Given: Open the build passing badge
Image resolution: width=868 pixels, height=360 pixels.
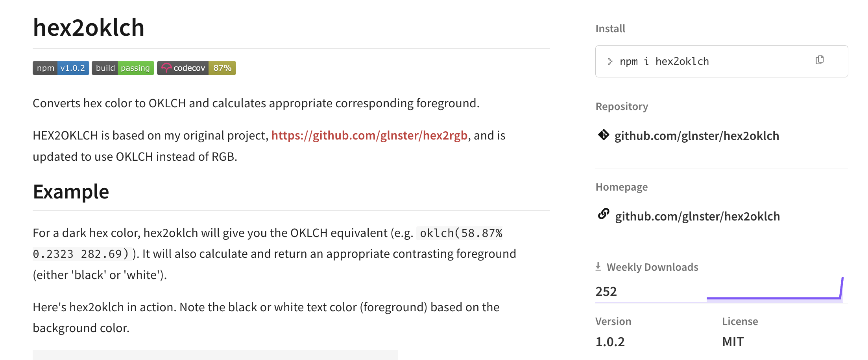Looking at the screenshot, I should pos(123,68).
